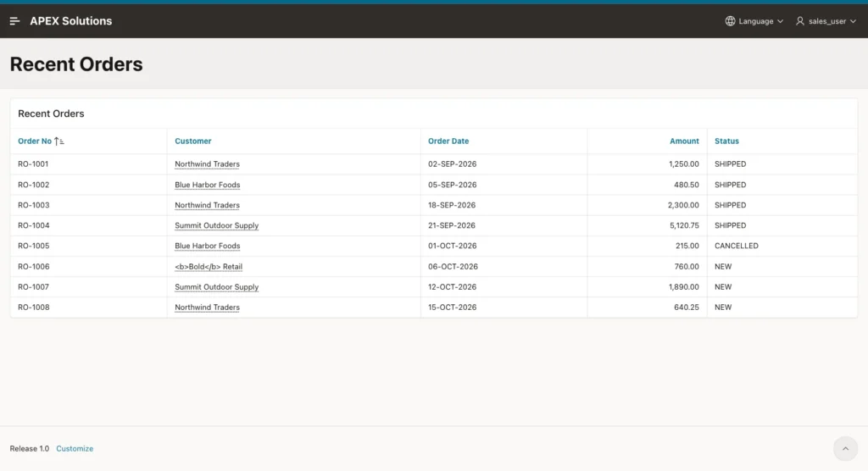Open Summit Outdoor Supply link in row RO-1007
The height and width of the screenshot is (471, 868).
pos(216,286)
